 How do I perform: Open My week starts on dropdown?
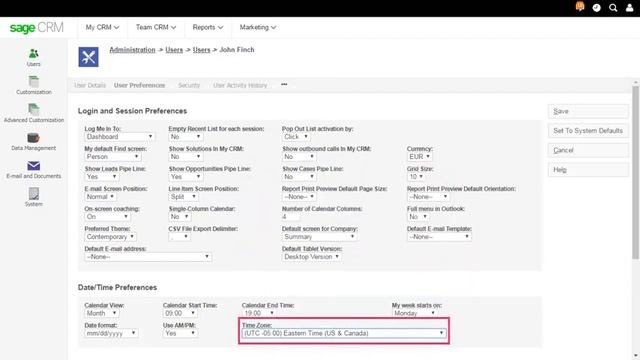pos(415,313)
